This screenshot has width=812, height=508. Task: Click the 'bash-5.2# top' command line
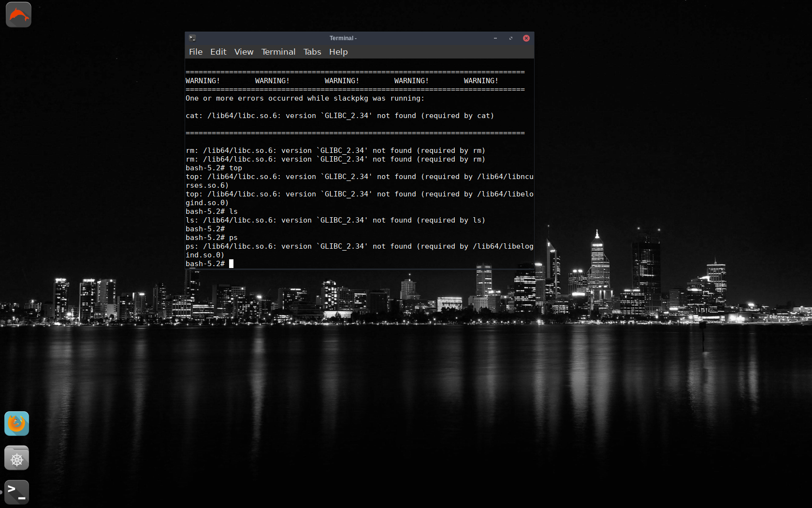coord(214,168)
